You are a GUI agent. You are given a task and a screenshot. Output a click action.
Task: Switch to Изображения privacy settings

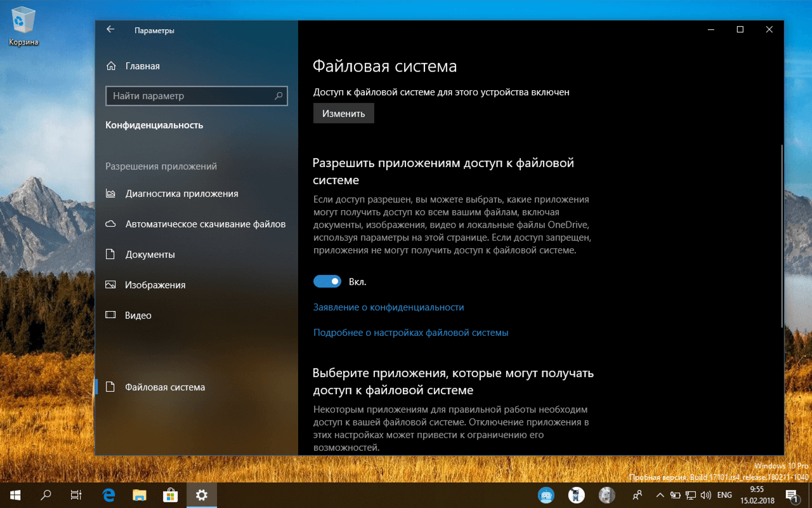point(197,285)
